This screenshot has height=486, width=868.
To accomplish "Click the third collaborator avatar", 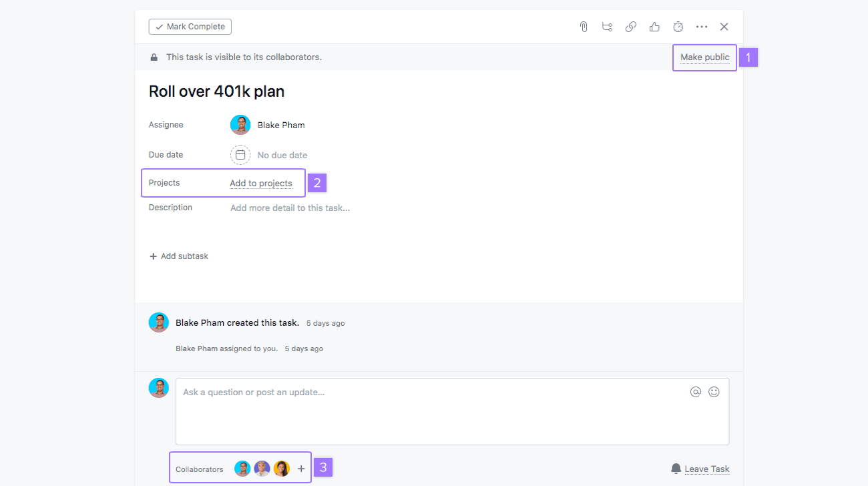I will (282, 469).
